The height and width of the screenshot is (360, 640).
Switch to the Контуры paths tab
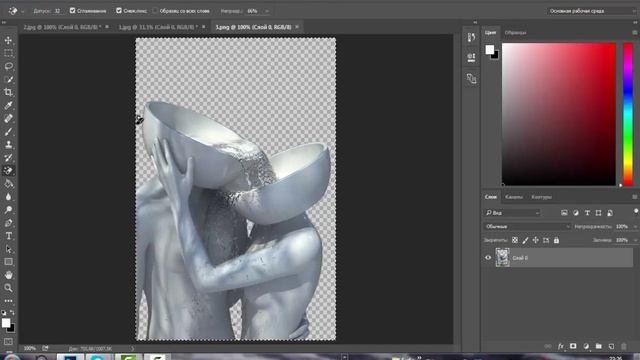541,197
